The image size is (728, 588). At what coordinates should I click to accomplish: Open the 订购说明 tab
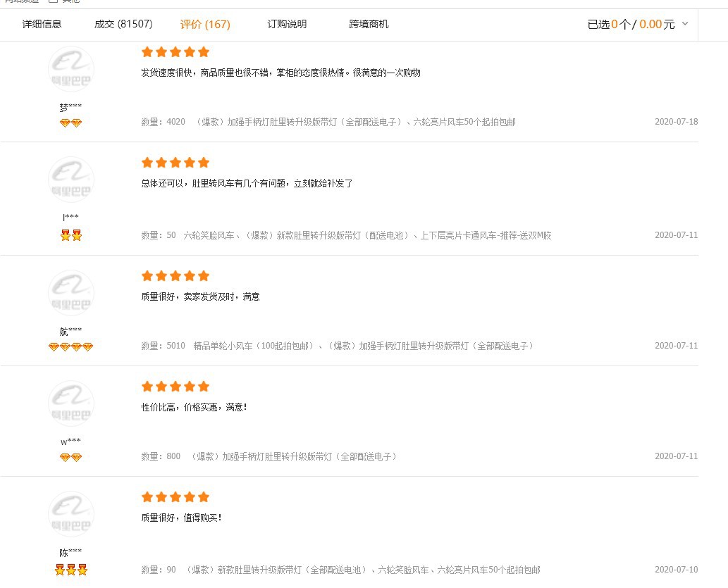click(x=287, y=24)
